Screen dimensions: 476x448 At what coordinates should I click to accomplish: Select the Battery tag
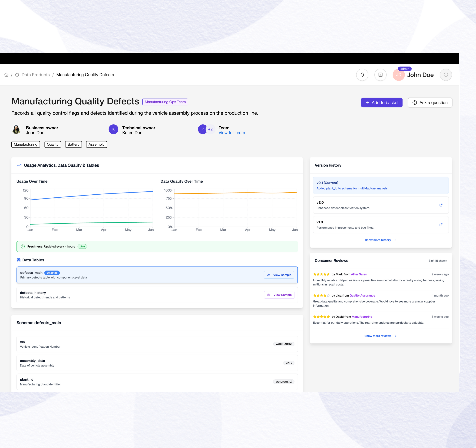click(73, 144)
